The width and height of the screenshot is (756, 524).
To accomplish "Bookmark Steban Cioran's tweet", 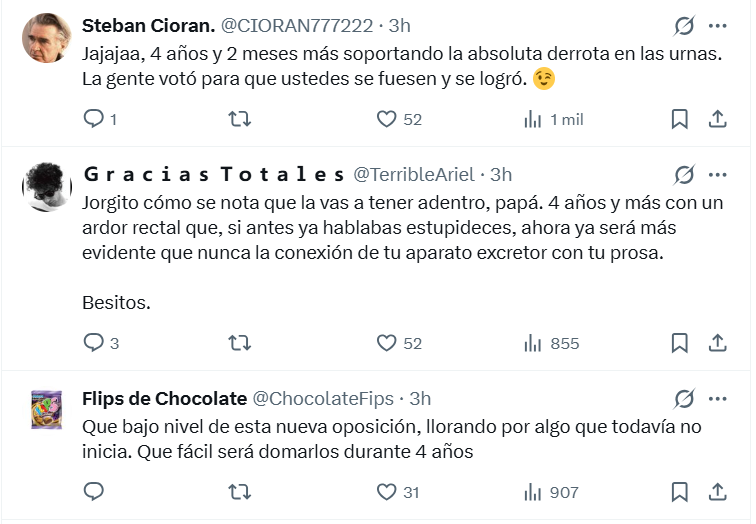I will tap(680, 119).
